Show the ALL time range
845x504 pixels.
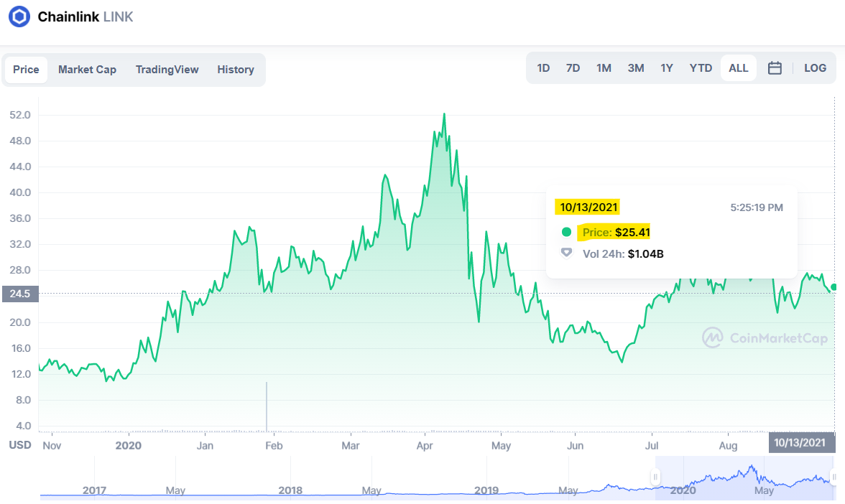pos(739,67)
